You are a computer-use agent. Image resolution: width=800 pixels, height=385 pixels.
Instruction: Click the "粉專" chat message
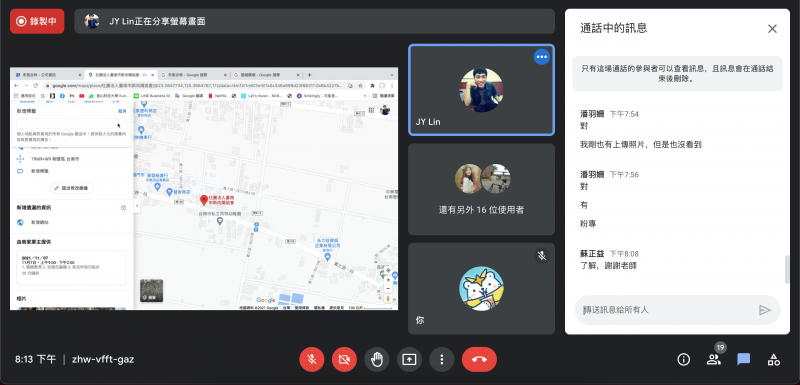pos(588,223)
